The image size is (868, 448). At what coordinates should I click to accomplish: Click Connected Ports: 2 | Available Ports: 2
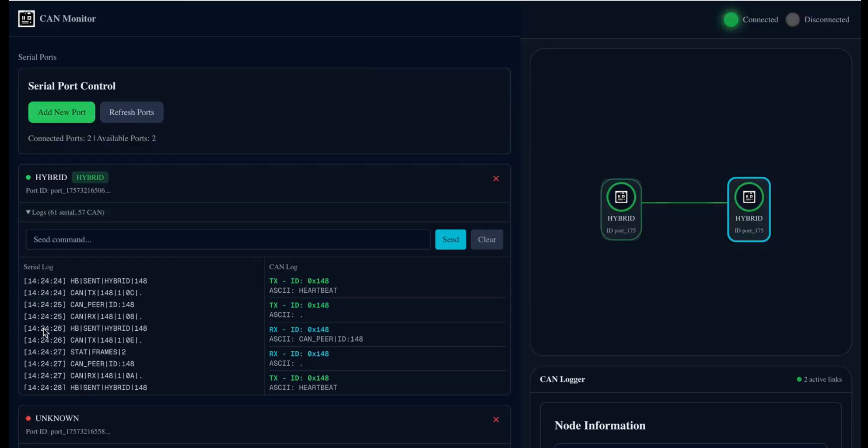(x=92, y=138)
